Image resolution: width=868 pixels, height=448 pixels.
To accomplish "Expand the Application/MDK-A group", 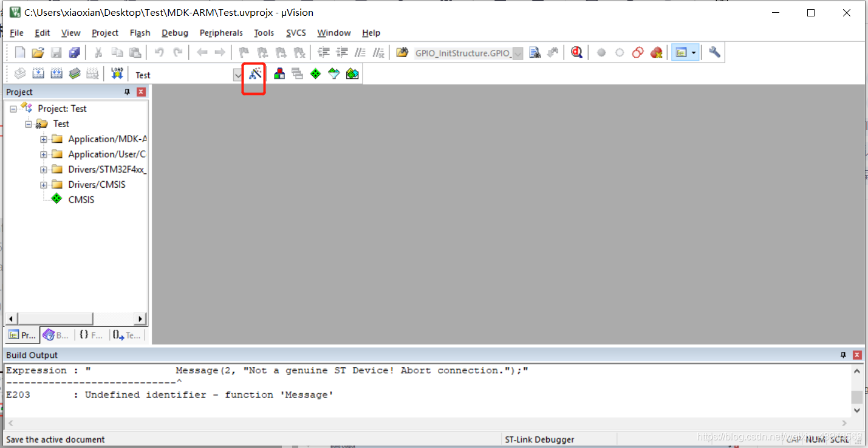I will (44, 139).
